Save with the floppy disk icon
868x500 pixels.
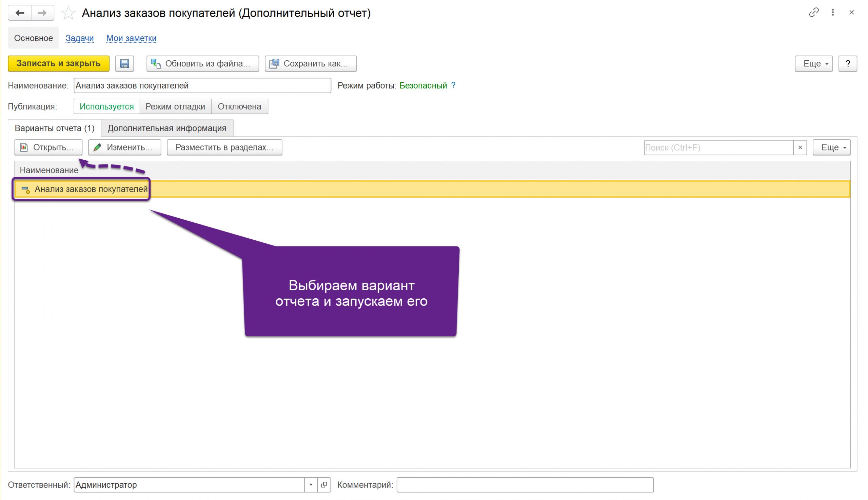pyautogui.click(x=124, y=63)
